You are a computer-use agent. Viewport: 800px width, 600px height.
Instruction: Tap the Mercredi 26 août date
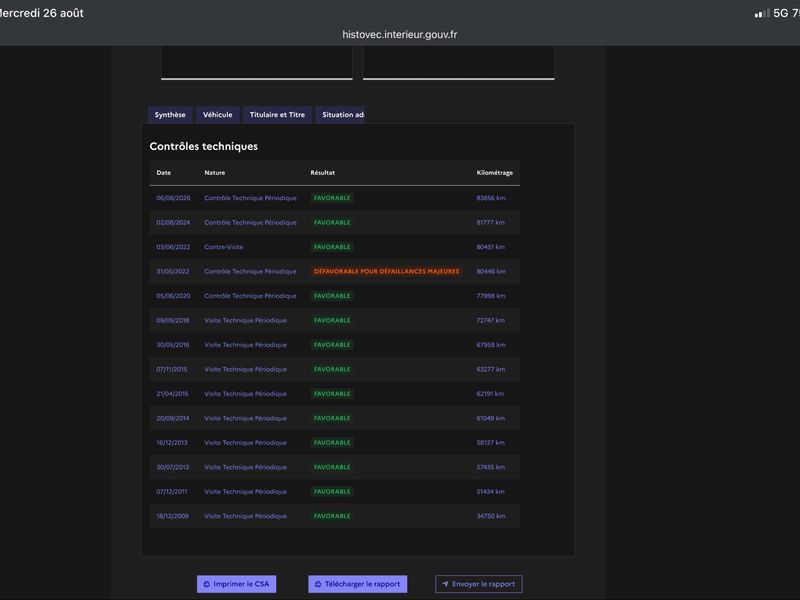41,13
